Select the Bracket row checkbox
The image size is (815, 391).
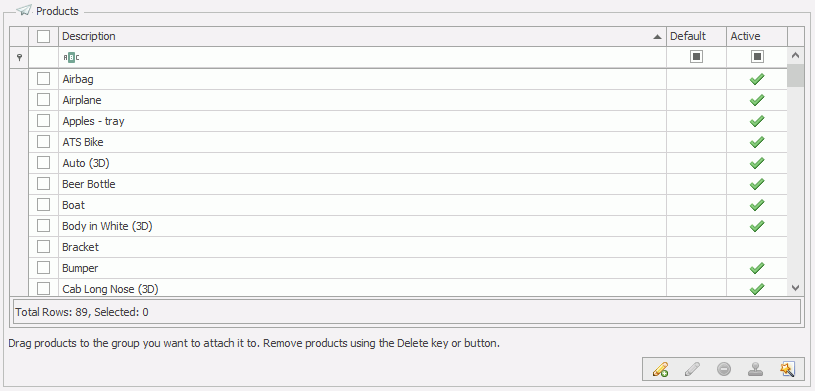pyautogui.click(x=44, y=246)
